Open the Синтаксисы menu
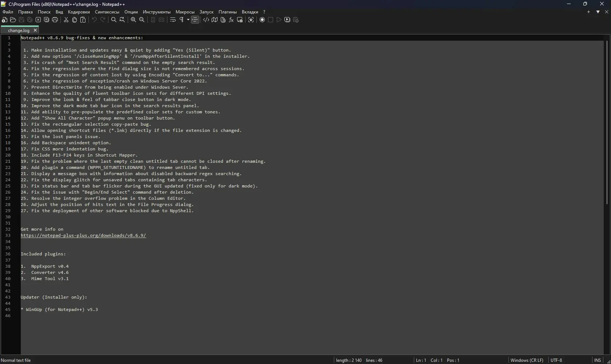This screenshot has width=611, height=364. [x=107, y=12]
